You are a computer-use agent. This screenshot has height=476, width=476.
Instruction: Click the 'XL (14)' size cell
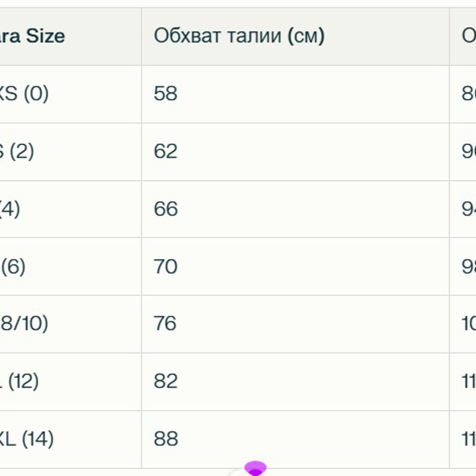tap(71, 439)
